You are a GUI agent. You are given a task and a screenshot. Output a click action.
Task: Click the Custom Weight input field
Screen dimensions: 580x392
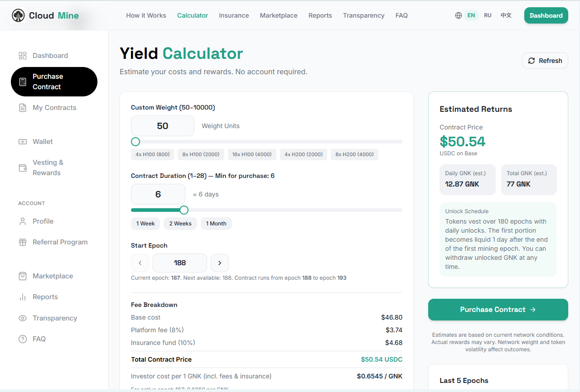click(x=163, y=126)
